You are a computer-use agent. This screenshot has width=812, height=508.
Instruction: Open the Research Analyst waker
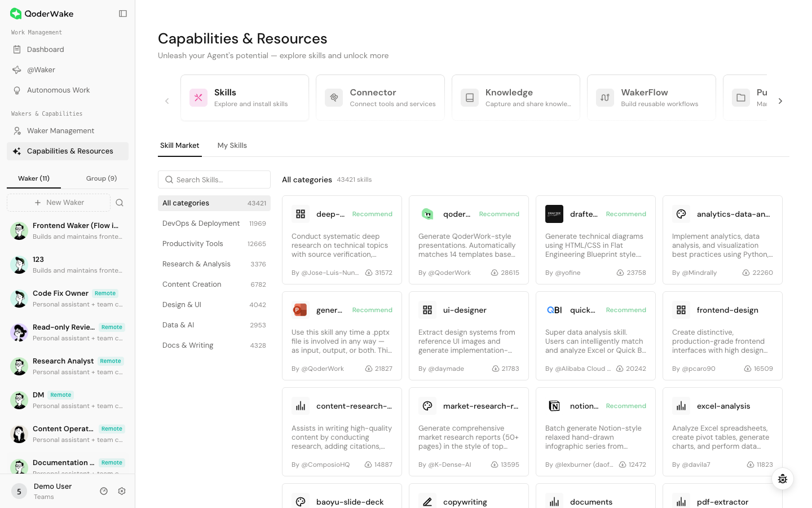coord(68,366)
